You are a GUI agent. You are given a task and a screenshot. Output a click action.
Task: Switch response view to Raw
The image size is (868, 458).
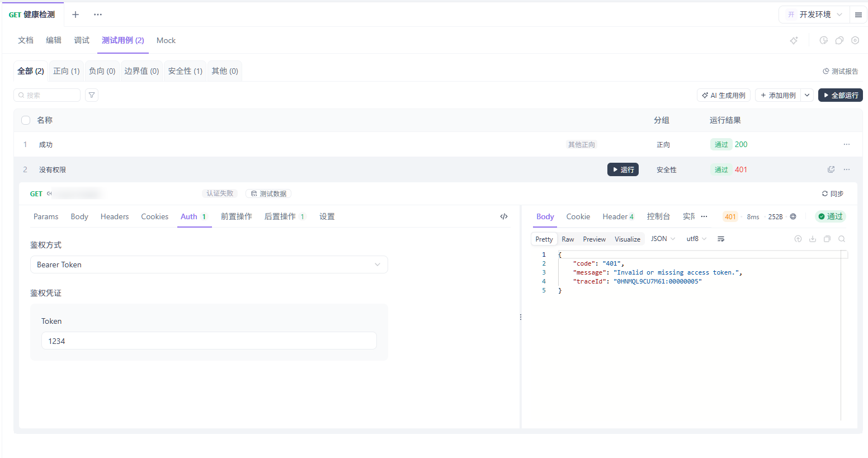pos(568,239)
